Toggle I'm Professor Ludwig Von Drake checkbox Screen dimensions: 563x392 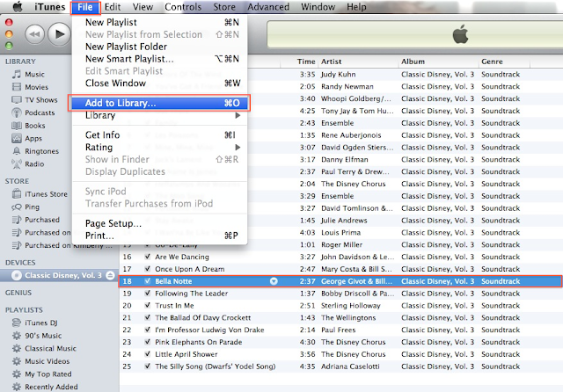coord(147,330)
